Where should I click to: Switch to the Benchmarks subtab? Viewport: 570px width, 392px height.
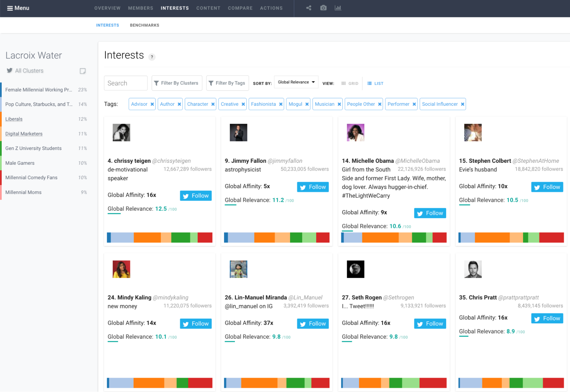point(145,25)
